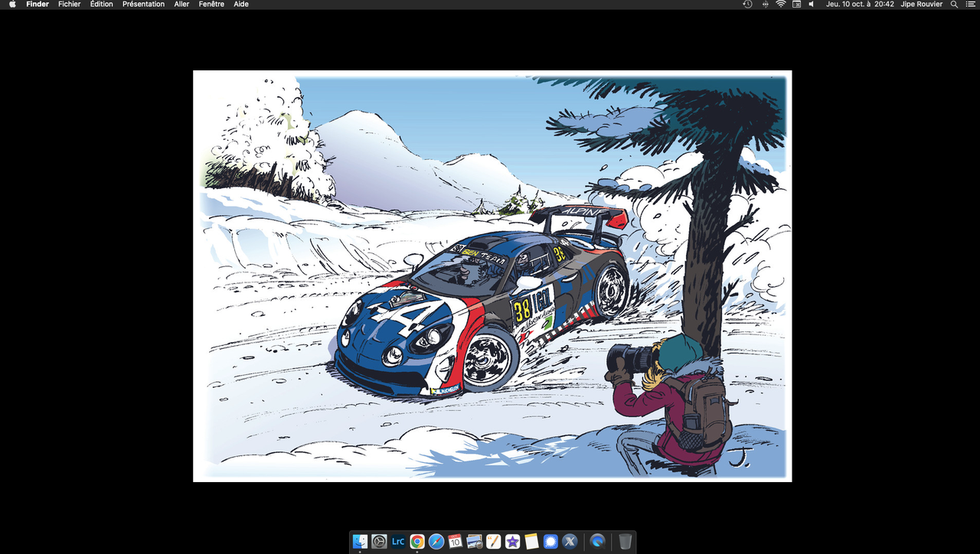Screen dimensions: 980x554
Task: Click the date and time clock
Action: (x=860, y=5)
